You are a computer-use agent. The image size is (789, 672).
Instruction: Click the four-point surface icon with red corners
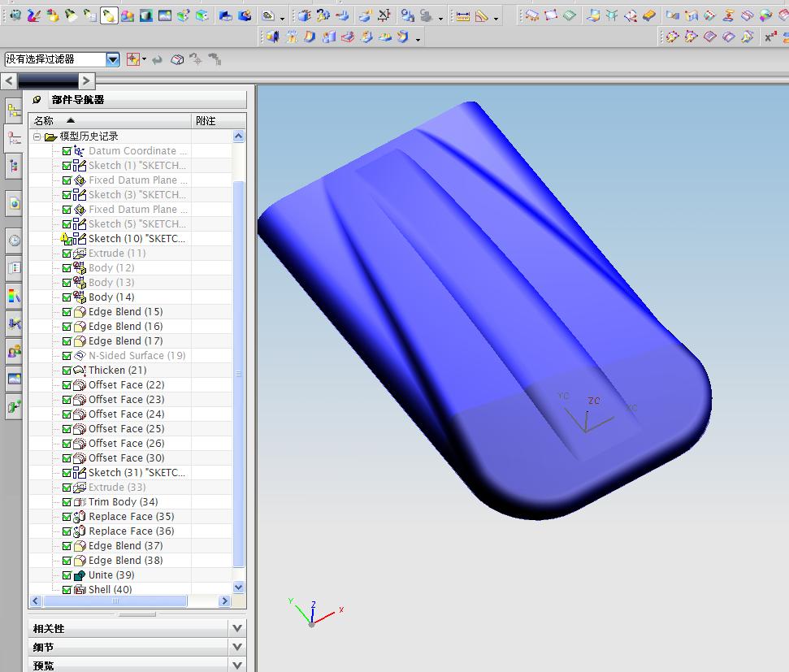(551, 16)
